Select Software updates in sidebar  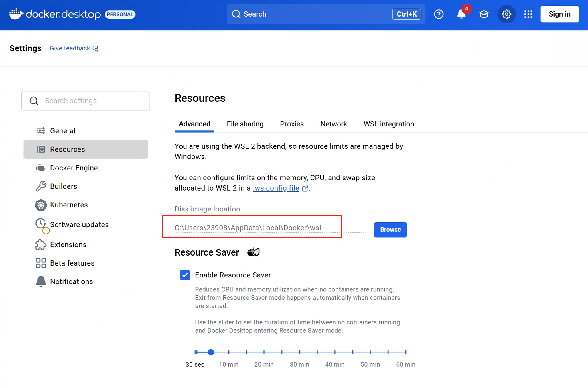pyautogui.click(x=79, y=224)
